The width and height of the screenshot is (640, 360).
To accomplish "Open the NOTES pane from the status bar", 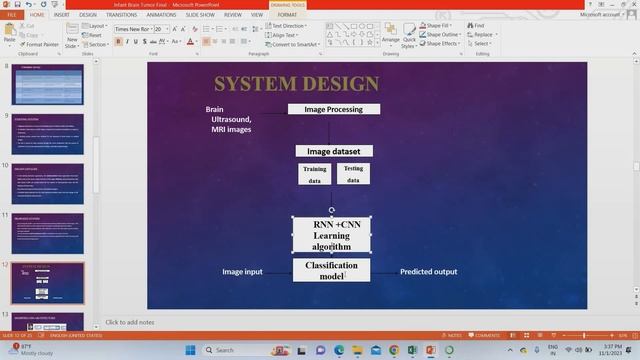I will coord(451,336).
